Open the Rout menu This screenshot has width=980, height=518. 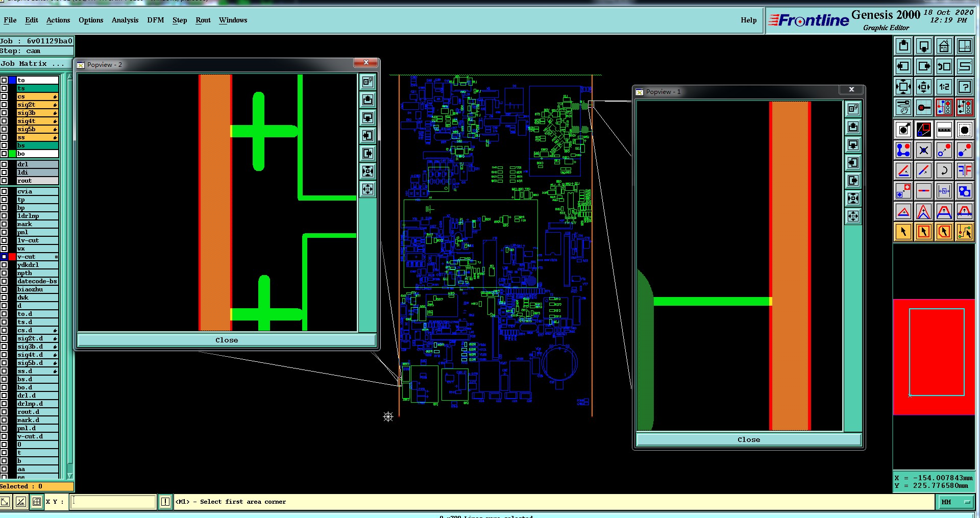203,20
